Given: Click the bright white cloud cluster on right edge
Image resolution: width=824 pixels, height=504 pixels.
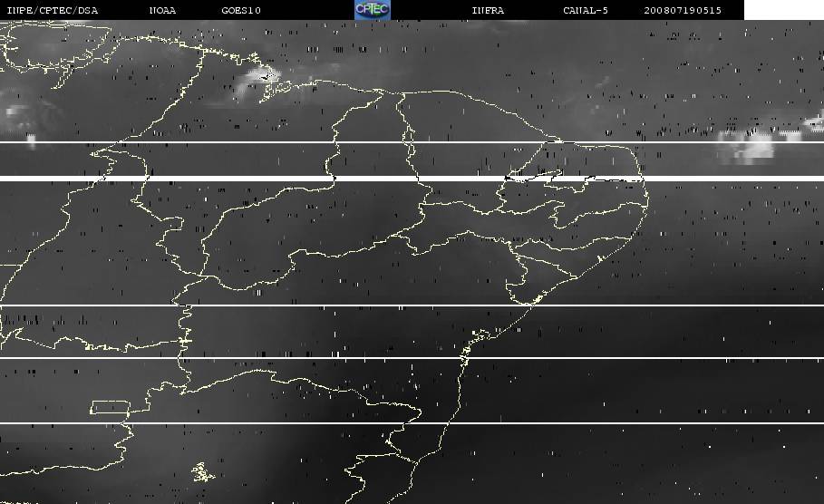Looking at the screenshot, I should [748, 147].
